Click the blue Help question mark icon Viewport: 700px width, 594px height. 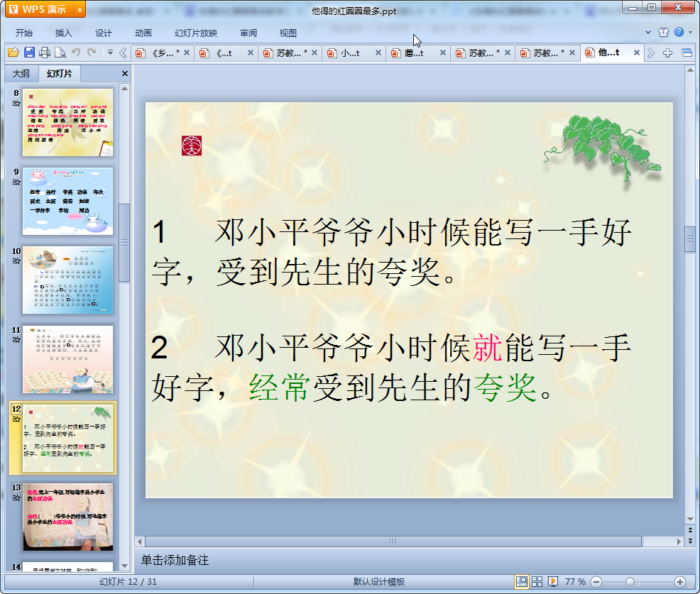click(679, 32)
